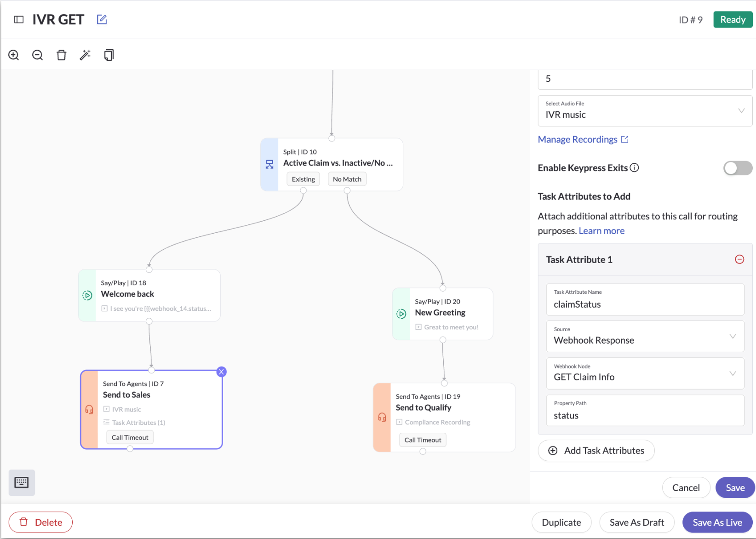Toggle the sidebar panel icon
The image size is (756, 539).
point(19,19)
